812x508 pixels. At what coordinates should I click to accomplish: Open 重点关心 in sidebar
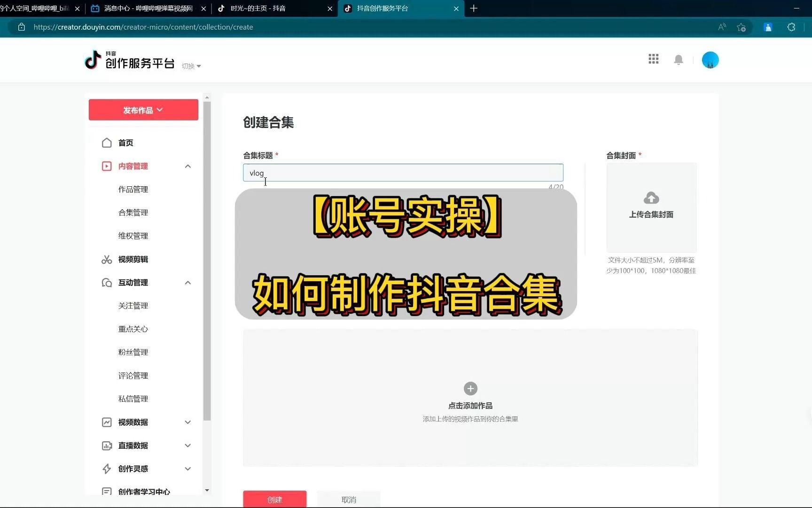point(133,329)
